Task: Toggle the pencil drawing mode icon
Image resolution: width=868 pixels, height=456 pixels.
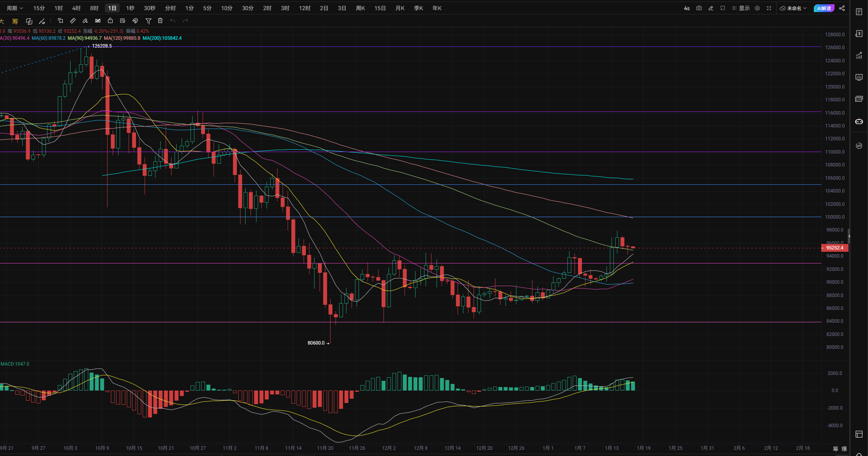Action: pos(711,8)
